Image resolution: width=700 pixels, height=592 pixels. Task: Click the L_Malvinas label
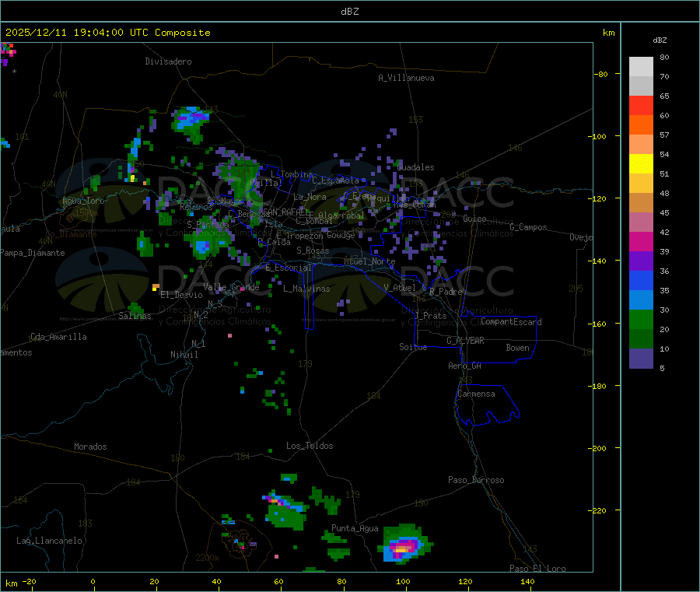click(x=306, y=289)
